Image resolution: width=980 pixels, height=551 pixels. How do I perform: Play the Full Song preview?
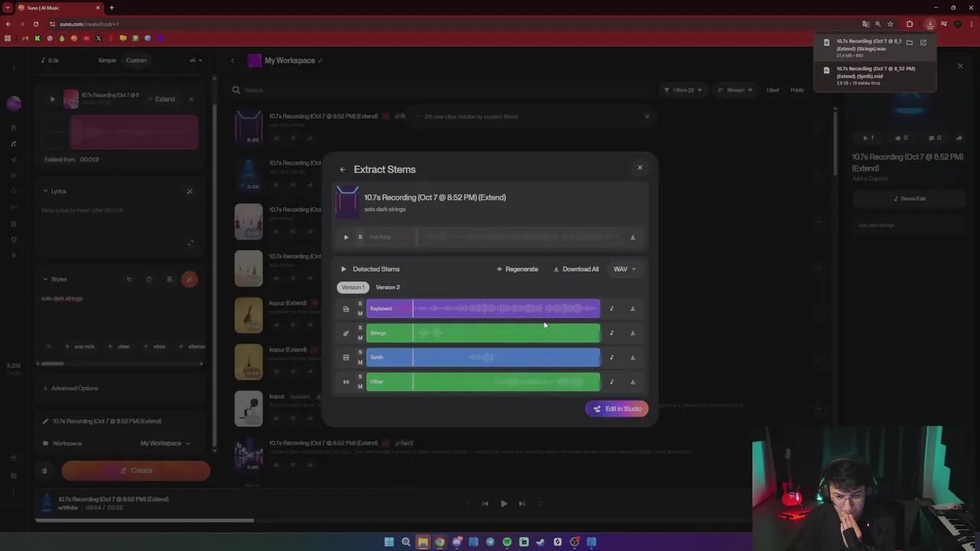346,237
